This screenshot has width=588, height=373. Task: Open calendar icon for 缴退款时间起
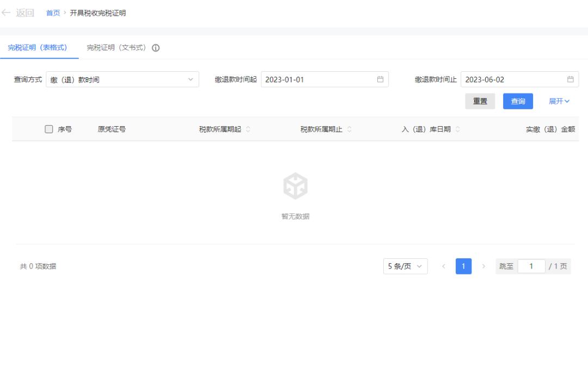[381, 79]
